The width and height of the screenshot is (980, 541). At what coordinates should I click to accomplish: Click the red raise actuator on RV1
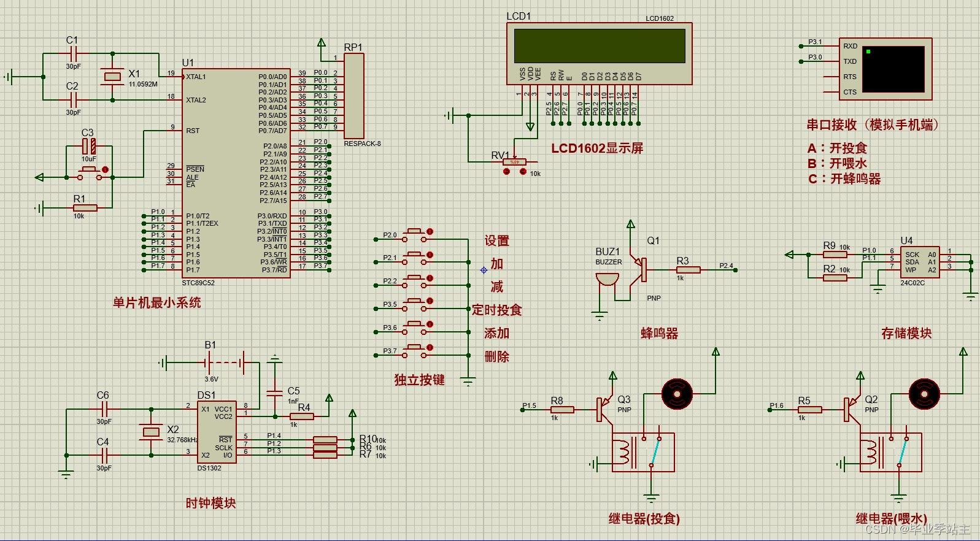coord(523,172)
